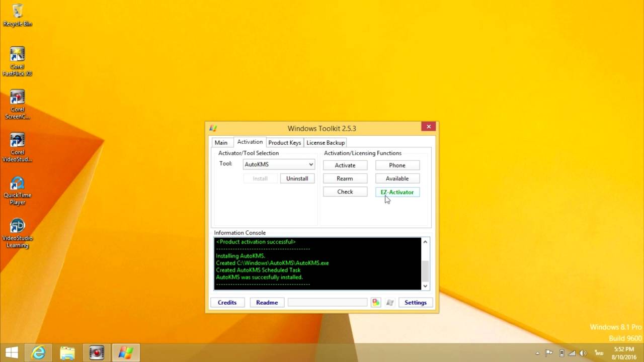Open the Readme button
This screenshot has width=644, height=362.
coord(267,302)
